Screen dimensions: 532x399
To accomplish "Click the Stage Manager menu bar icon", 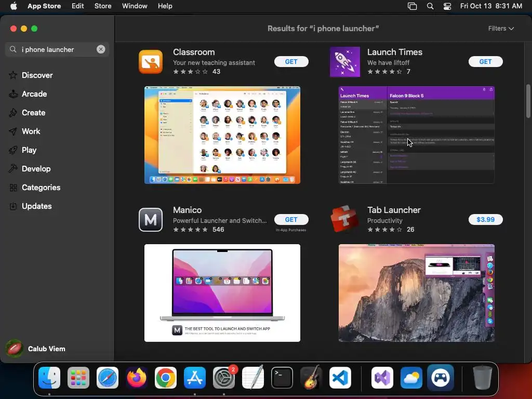I will point(412,6).
